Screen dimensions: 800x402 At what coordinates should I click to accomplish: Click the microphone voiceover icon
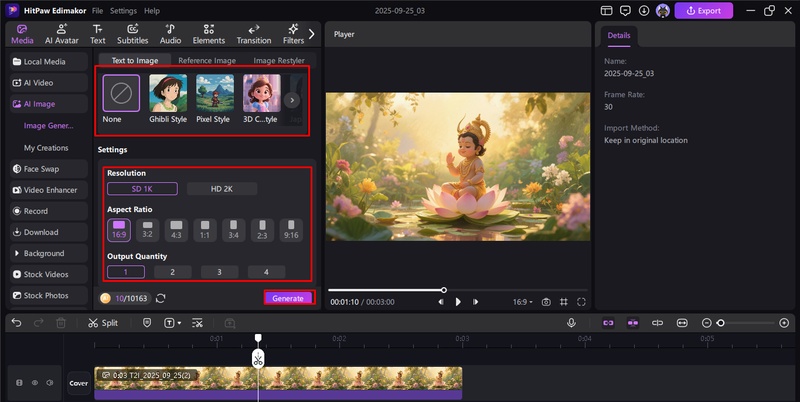coord(571,323)
